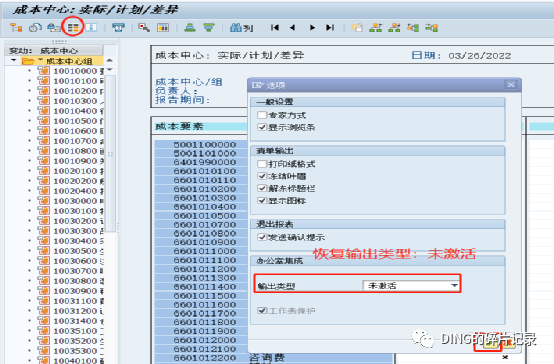Click the second toolbar icon beside navigation tree
Screen dimensions: 554x364
tap(35, 28)
